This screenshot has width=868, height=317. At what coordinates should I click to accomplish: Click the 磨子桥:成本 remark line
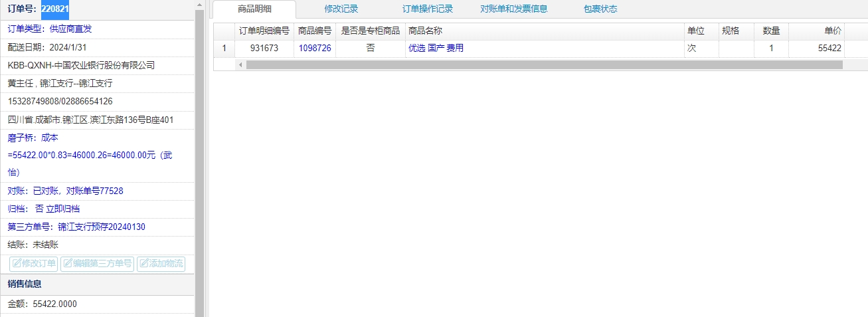pos(33,138)
